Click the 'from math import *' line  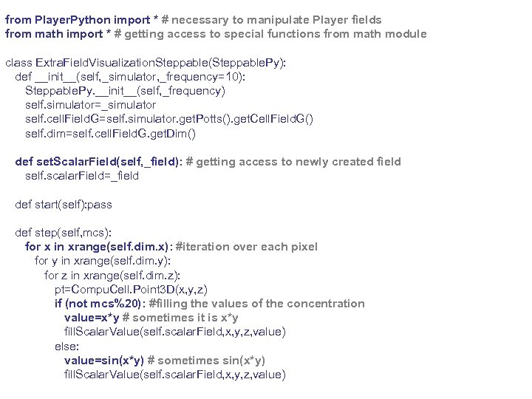pos(216,34)
